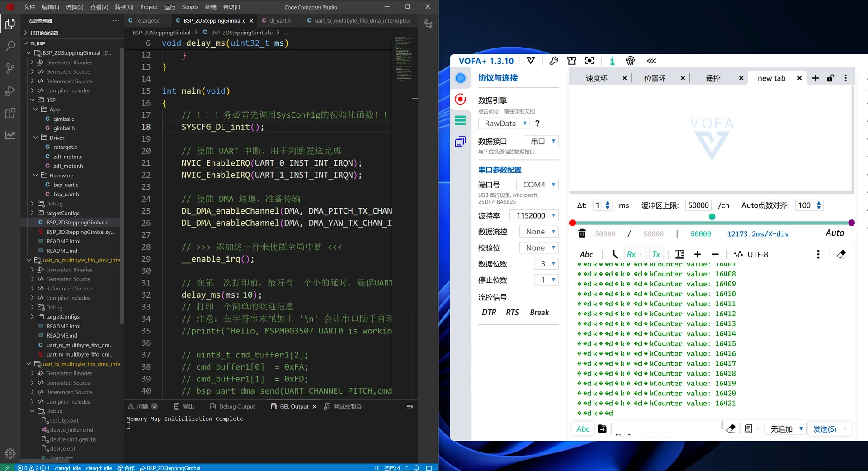Click the 发送(S) send button
This screenshot has height=471, width=868.
[824, 429]
